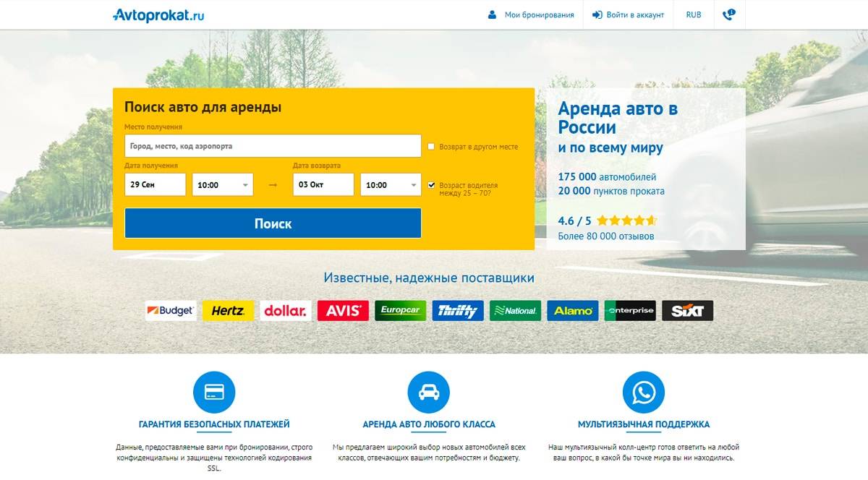Click the Hertz supplier logo
This screenshot has width=868, height=480.
coord(228,311)
